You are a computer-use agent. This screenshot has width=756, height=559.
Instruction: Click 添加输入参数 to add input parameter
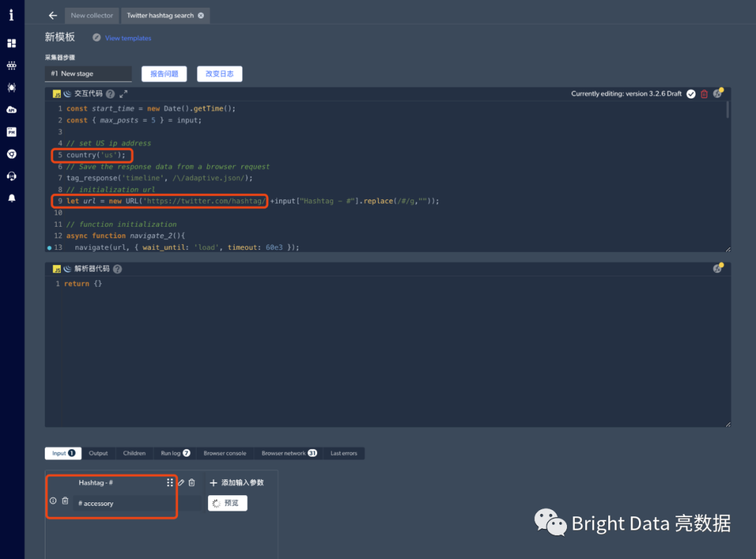237,482
